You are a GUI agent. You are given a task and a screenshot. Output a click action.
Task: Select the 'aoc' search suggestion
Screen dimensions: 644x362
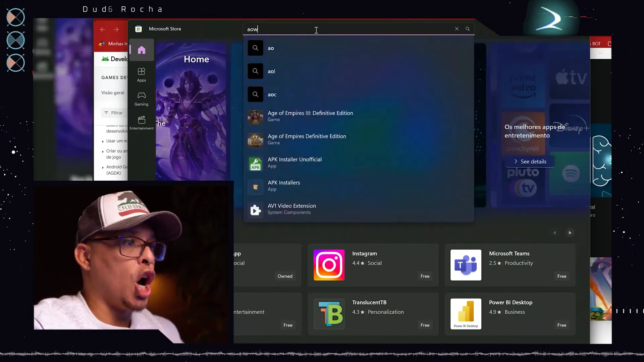pyautogui.click(x=359, y=94)
